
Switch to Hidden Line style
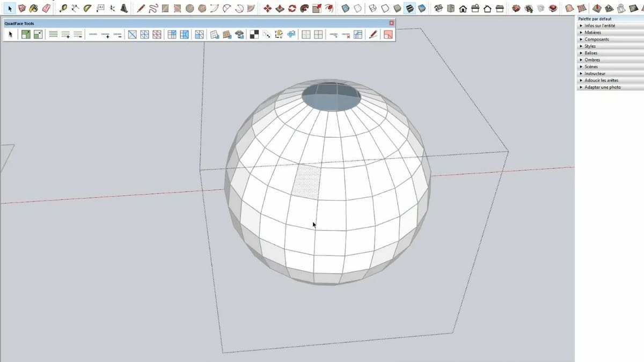coord(385,9)
